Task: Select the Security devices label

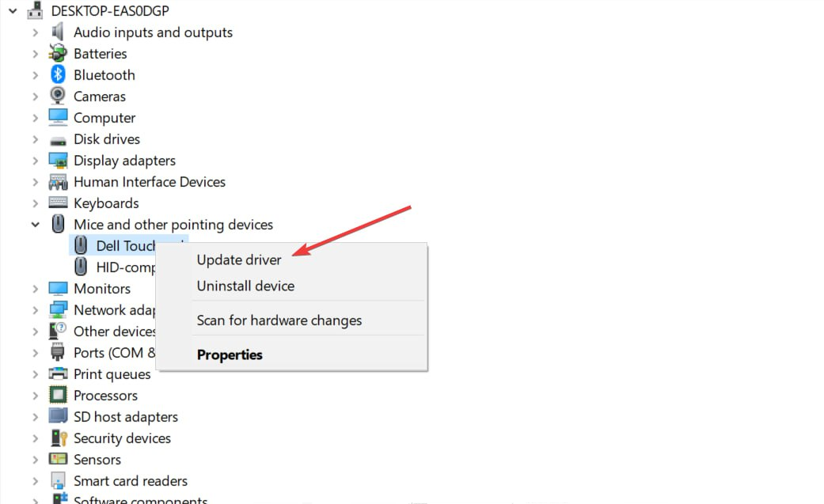Action: point(122,438)
